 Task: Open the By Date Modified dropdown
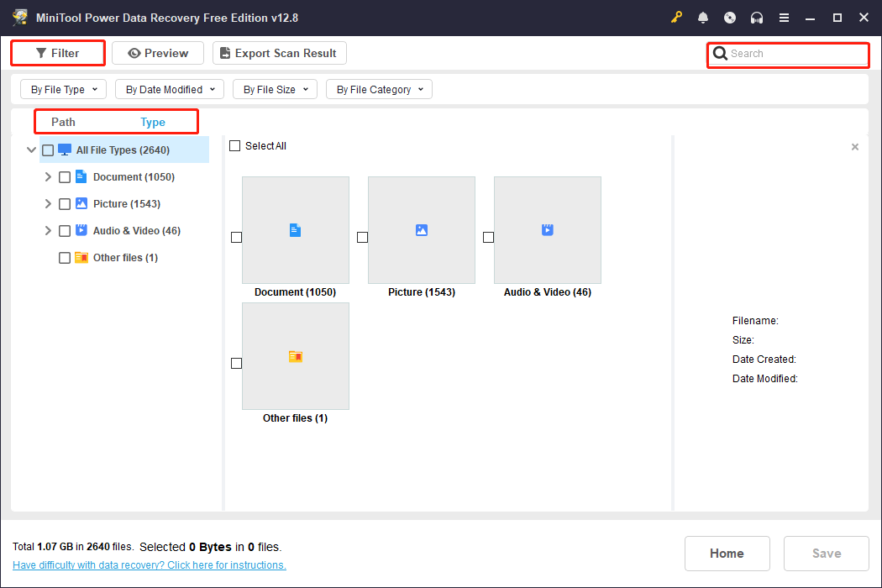169,88
